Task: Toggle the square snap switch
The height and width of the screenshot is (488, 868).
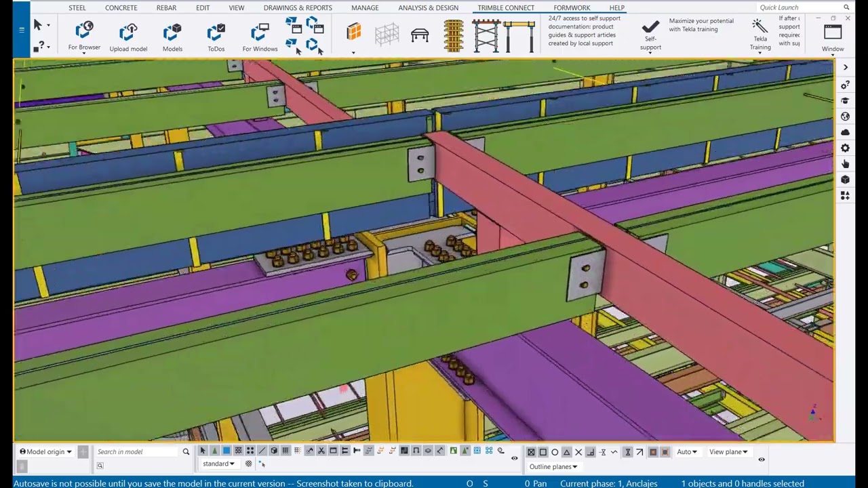Action: coord(542,452)
